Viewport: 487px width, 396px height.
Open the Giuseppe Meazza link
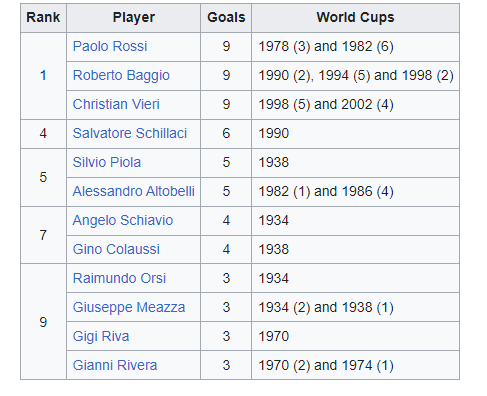(129, 307)
